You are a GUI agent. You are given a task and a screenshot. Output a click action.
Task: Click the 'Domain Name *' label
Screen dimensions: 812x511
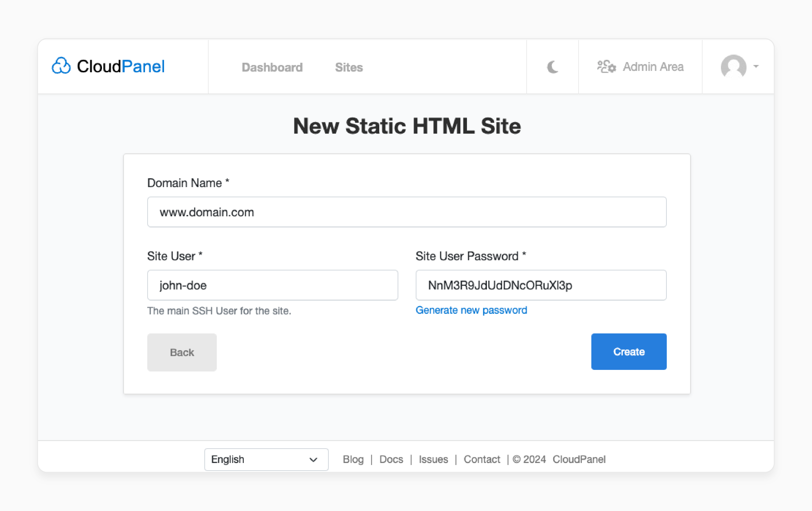(x=188, y=183)
